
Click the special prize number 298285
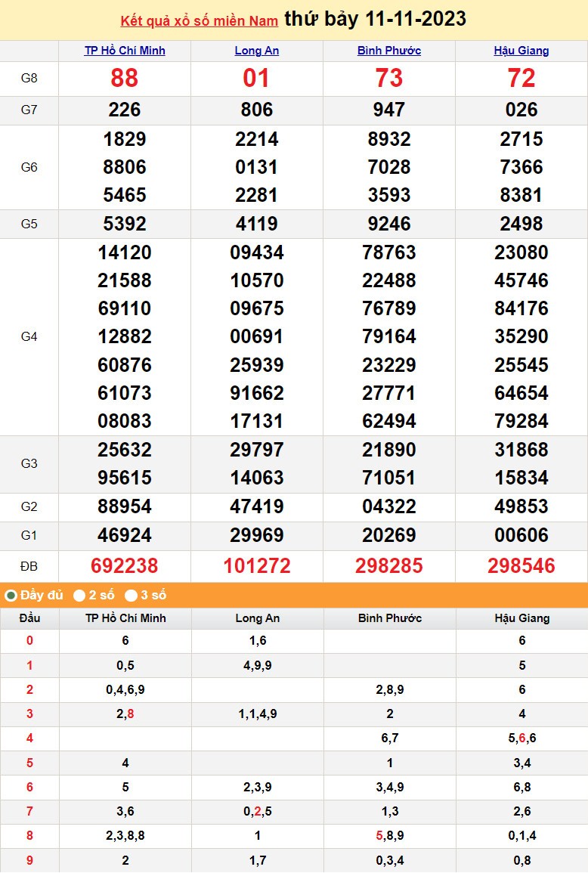coord(389,566)
